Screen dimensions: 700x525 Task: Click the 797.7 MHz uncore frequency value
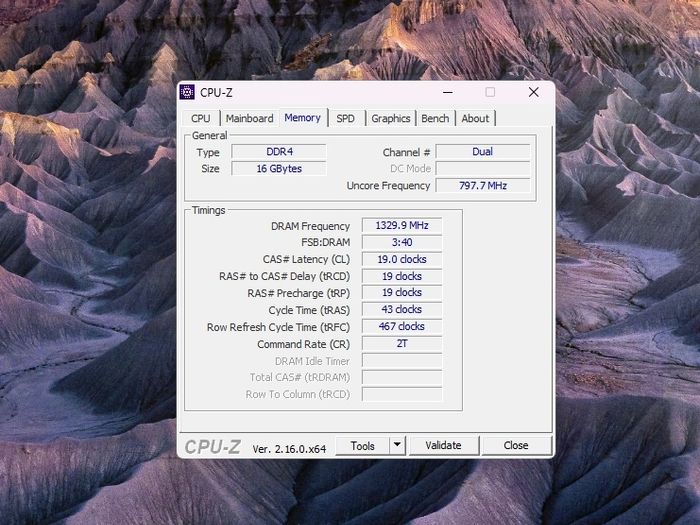click(x=483, y=186)
